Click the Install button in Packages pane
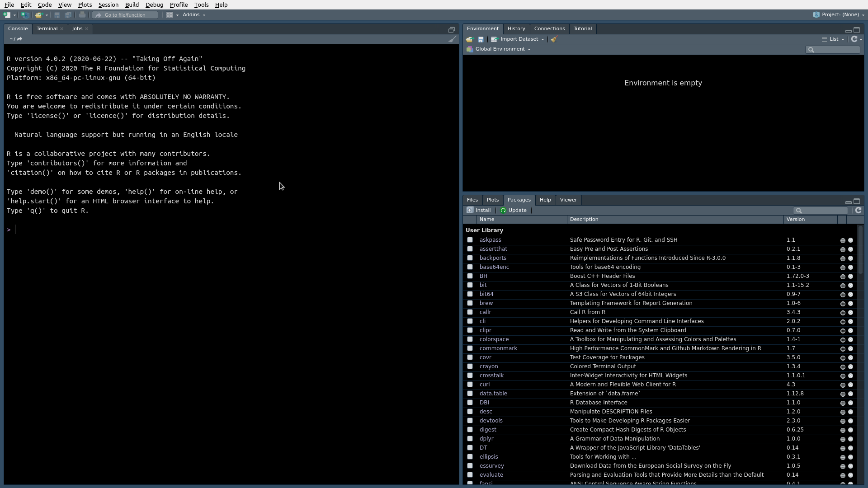868x488 pixels. click(479, 210)
